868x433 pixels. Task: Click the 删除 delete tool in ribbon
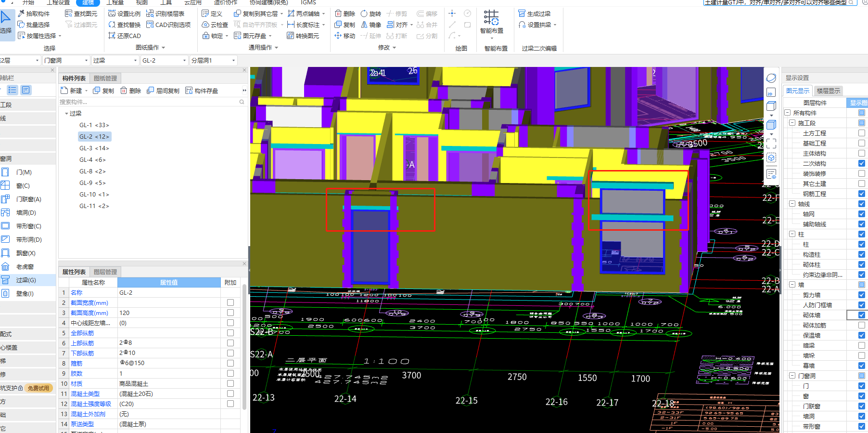coord(345,13)
